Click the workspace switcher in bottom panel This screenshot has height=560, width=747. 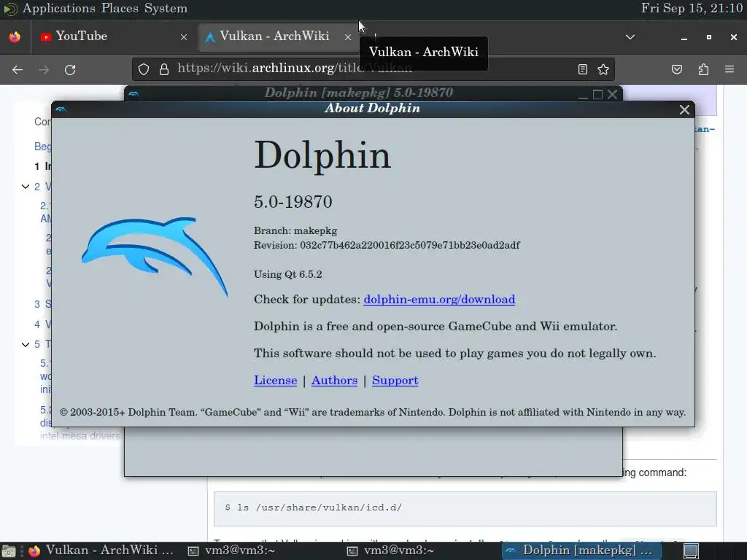tap(691, 551)
